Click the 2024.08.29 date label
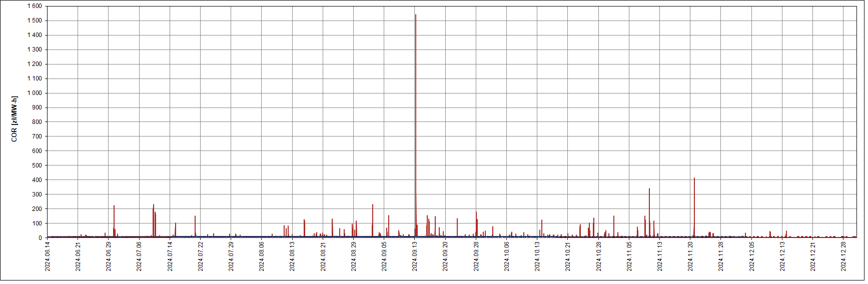Viewport: 868px width, 284px height. [354, 256]
